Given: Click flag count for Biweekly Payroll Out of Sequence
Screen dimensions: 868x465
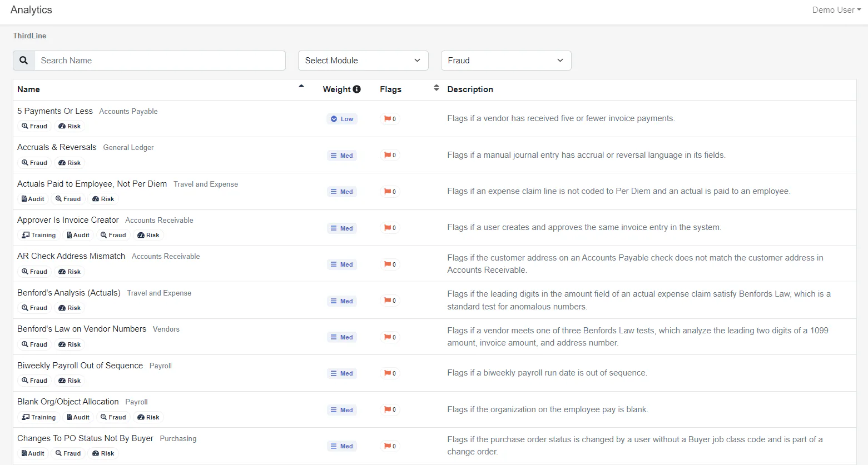Looking at the screenshot, I should (x=390, y=373).
